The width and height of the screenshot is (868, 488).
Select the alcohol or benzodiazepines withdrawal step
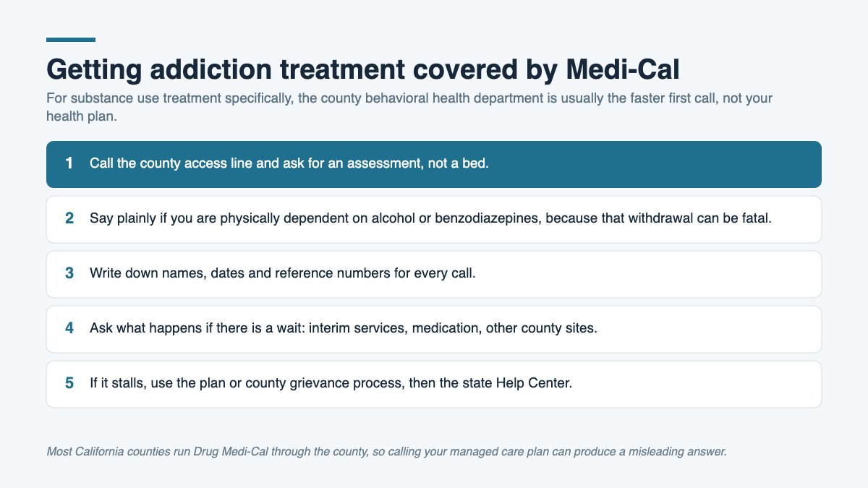tap(434, 219)
